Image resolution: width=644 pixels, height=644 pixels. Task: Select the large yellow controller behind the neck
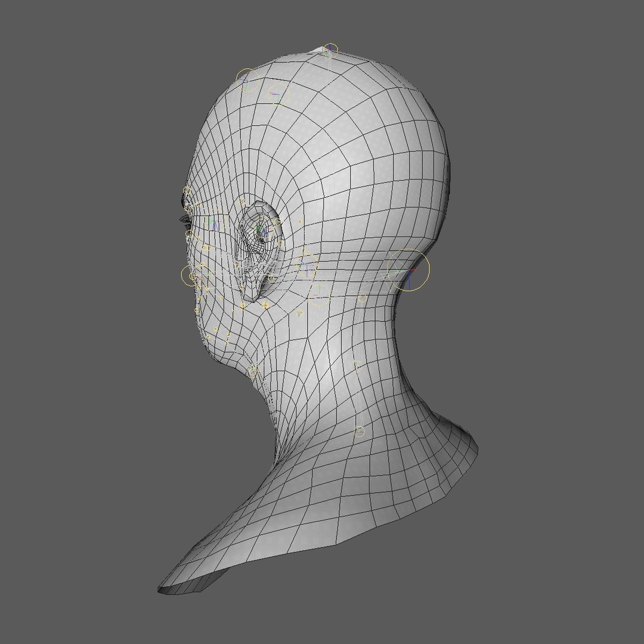(409, 270)
